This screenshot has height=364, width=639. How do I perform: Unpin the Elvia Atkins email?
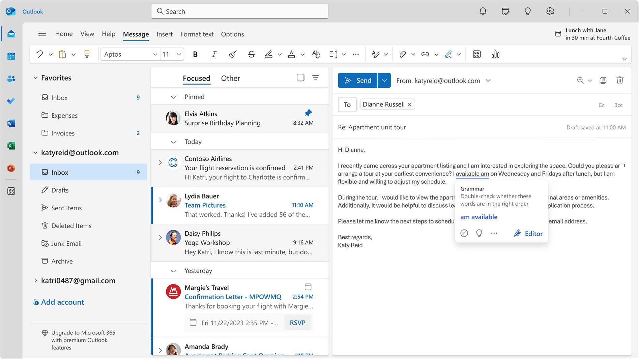tap(308, 113)
